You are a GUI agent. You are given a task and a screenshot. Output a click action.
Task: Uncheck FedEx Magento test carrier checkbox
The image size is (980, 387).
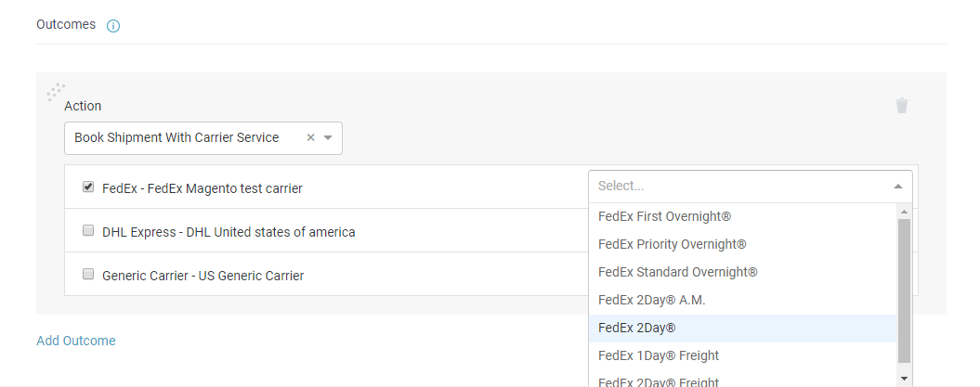(88, 187)
